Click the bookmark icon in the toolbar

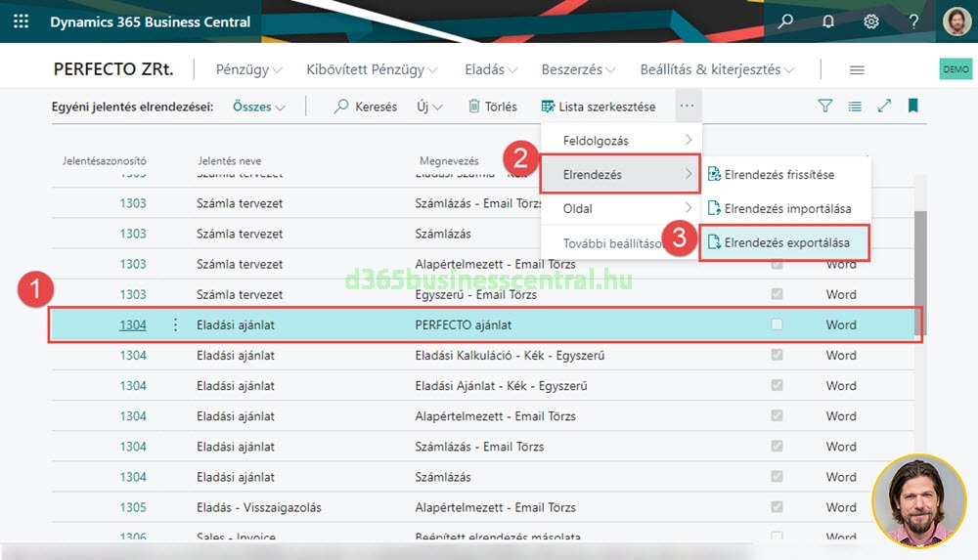pos(912,106)
